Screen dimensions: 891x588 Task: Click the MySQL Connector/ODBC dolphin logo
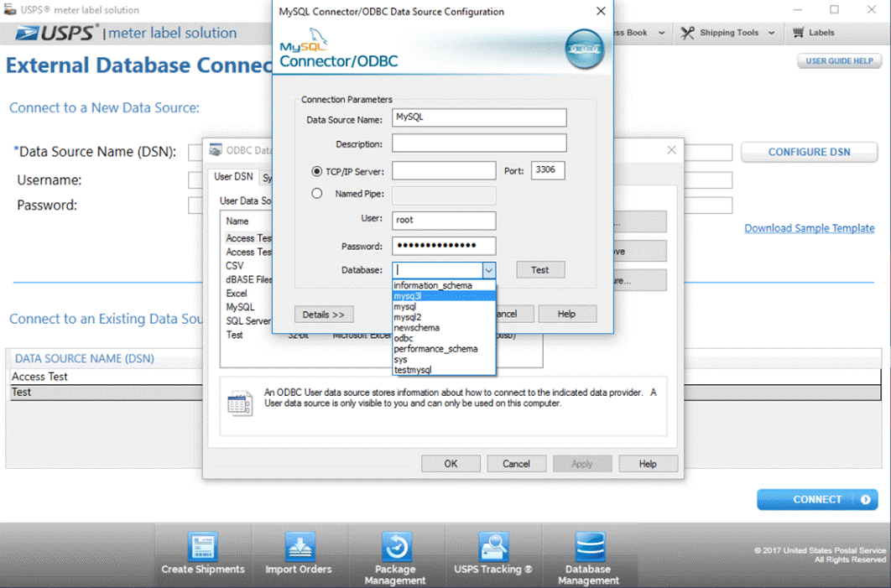[318, 37]
